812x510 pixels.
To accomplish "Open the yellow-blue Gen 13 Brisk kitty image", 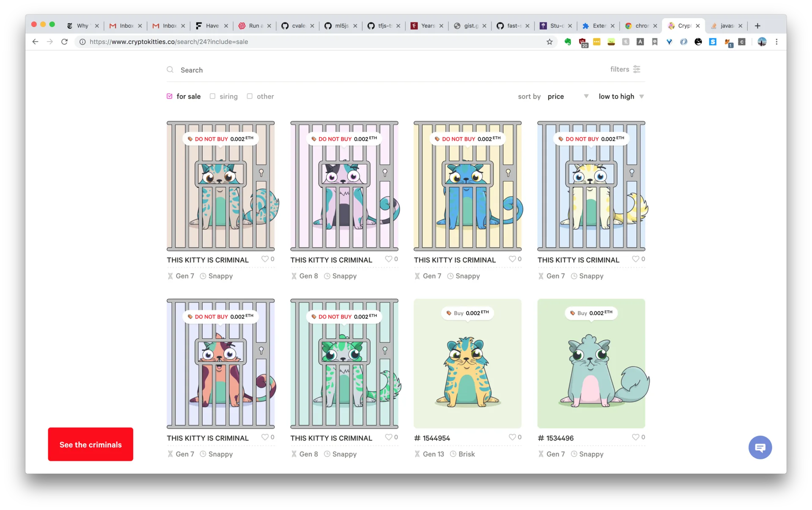I will click(467, 363).
